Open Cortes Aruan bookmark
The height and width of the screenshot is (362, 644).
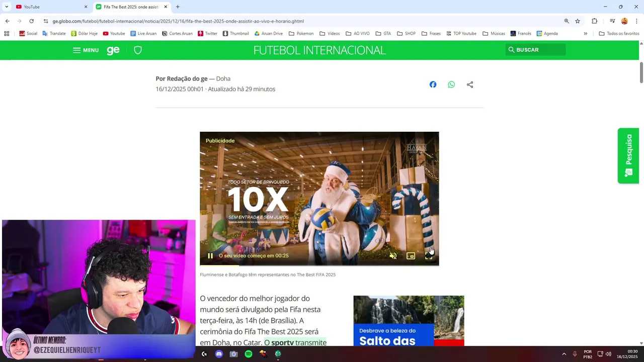pos(177,34)
